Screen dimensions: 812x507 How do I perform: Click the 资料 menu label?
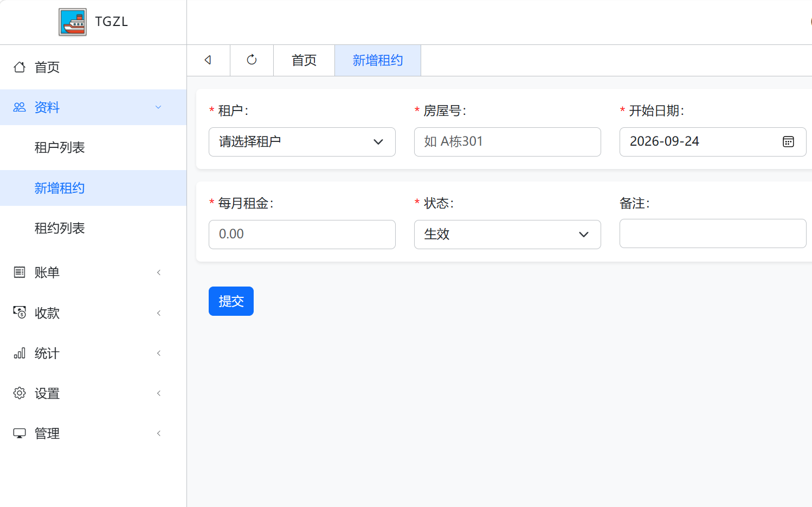pyautogui.click(x=47, y=107)
